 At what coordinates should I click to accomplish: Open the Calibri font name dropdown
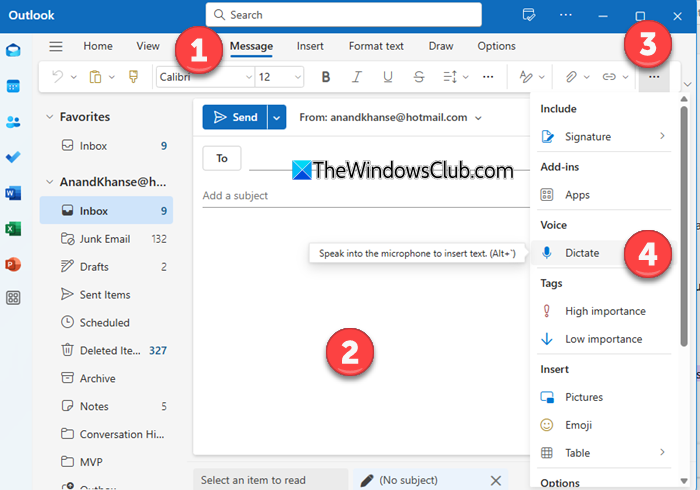coord(249,77)
